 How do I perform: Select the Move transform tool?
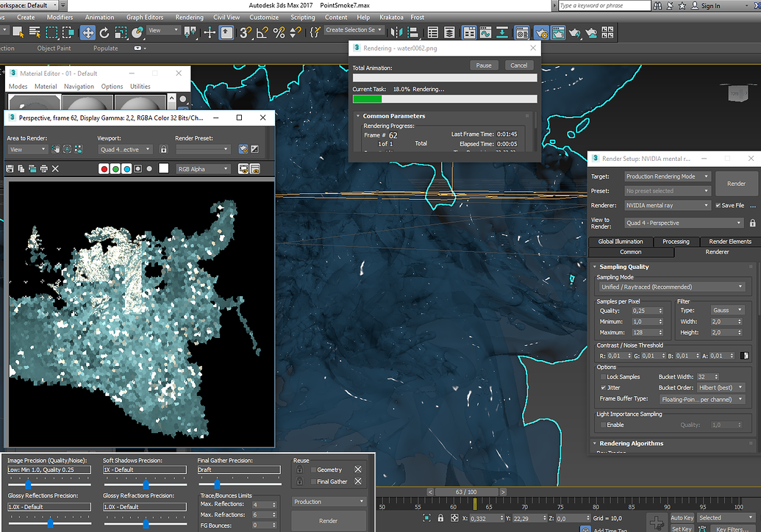[x=87, y=32]
